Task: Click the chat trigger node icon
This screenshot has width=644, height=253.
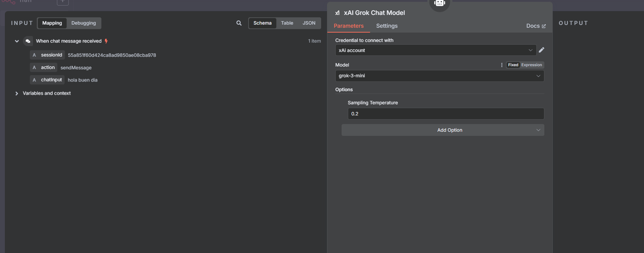Action: click(x=28, y=41)
